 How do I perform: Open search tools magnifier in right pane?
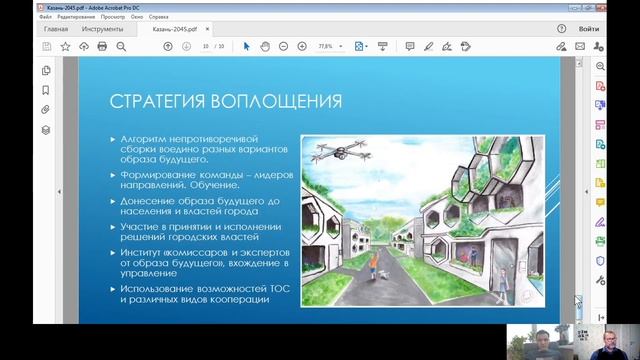coord(600,66)
